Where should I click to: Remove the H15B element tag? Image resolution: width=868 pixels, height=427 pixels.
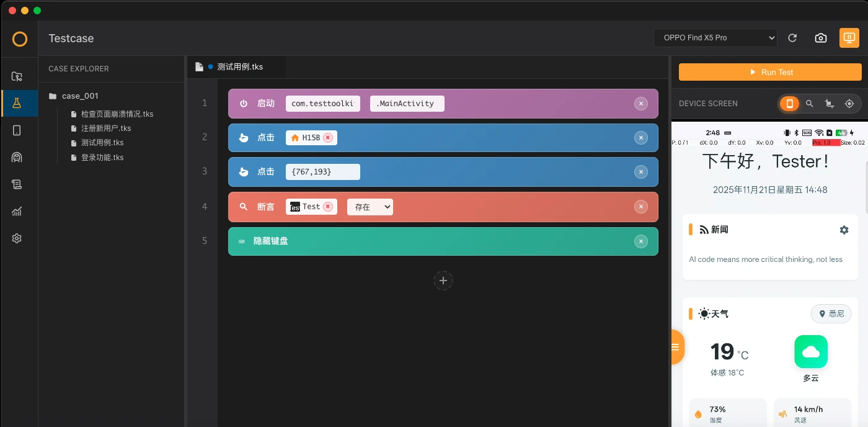point(328,138)
